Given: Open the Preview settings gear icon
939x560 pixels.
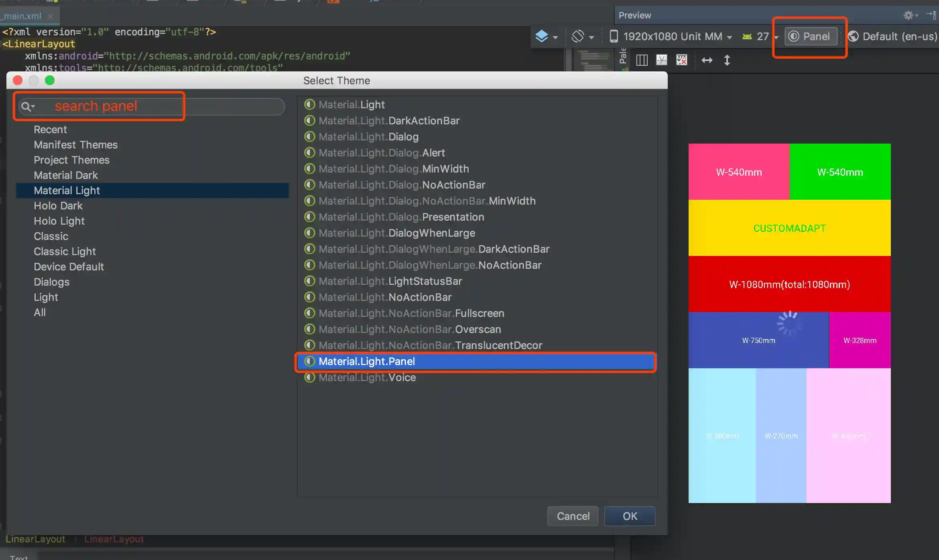Looking at the screenshot, I should 909,15.
